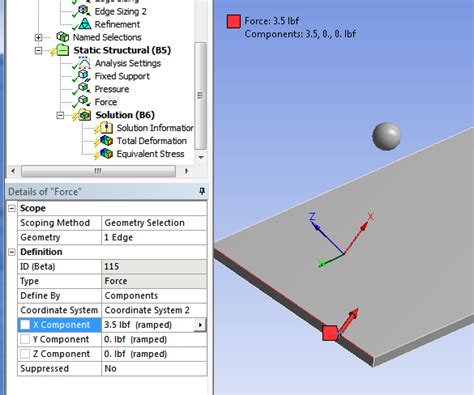Toggle the X Component parameter checkbox
Image resolution: width=474 pixels, height=395 pixels.
pos(25,325)
